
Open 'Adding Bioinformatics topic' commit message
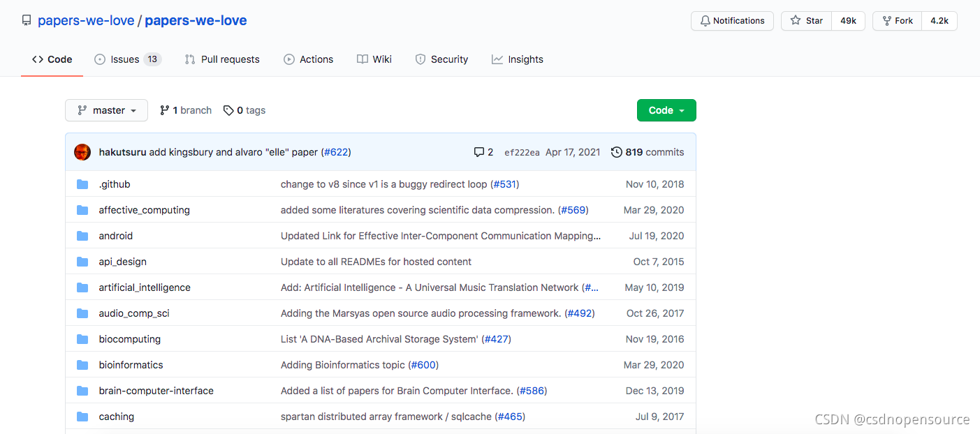pyautogui.click(x=343, y=365)
